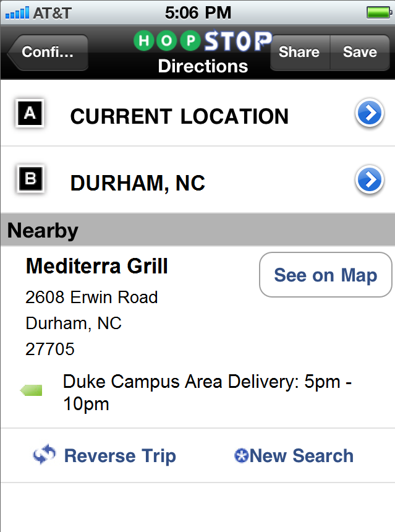Tap the Duke Campus Area Delivery text
Viewport: 395px width, 532px height.
(x=207, y=393)
